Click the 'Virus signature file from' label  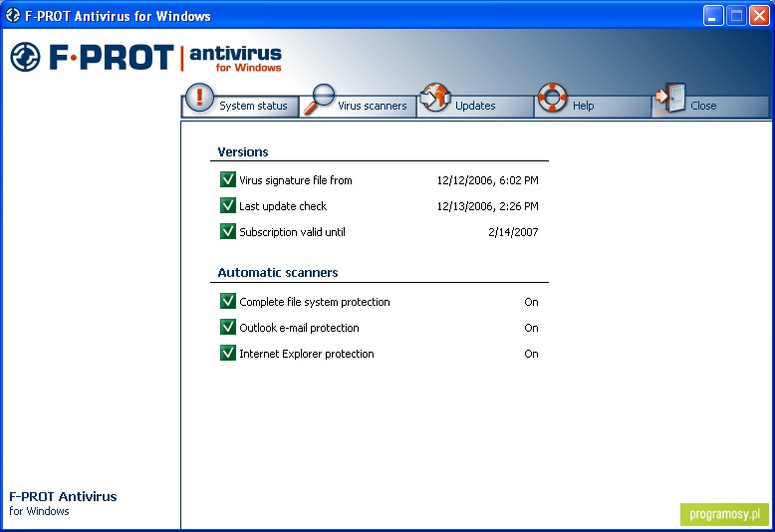click(x=296, y=180)
